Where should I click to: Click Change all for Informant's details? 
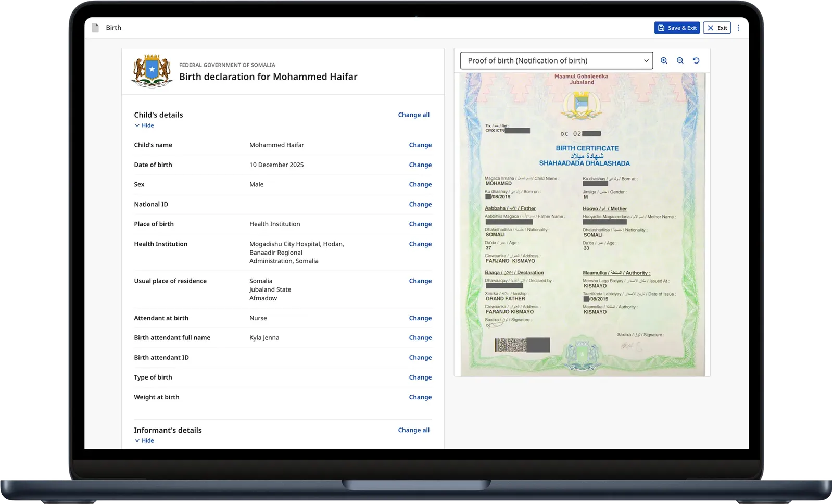414,430
